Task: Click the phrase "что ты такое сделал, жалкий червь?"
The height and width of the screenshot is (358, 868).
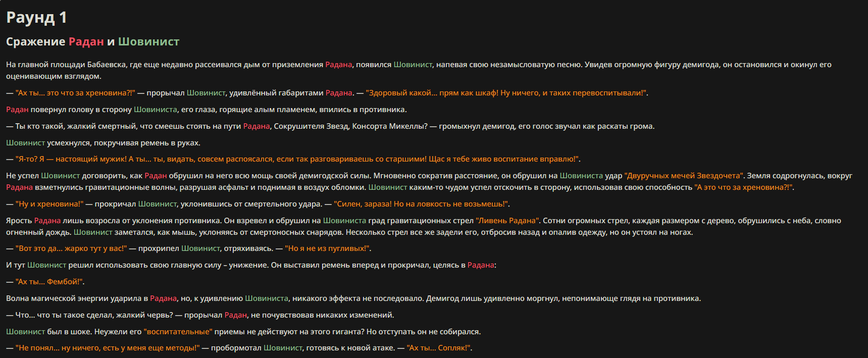Action: (x=105, y=315)
